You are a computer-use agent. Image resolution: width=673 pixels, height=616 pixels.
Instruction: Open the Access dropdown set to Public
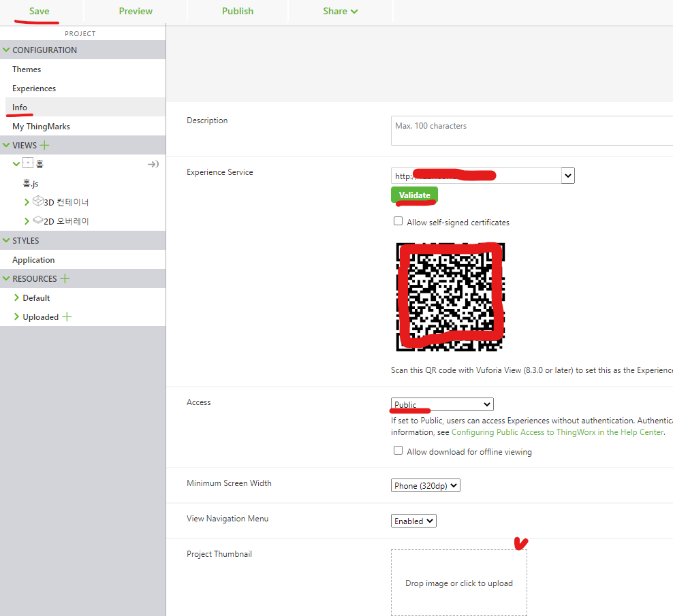click(442, 404)
